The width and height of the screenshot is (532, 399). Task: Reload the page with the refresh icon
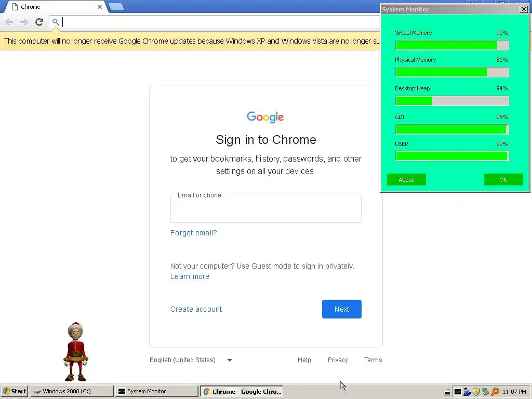[39, 22]
